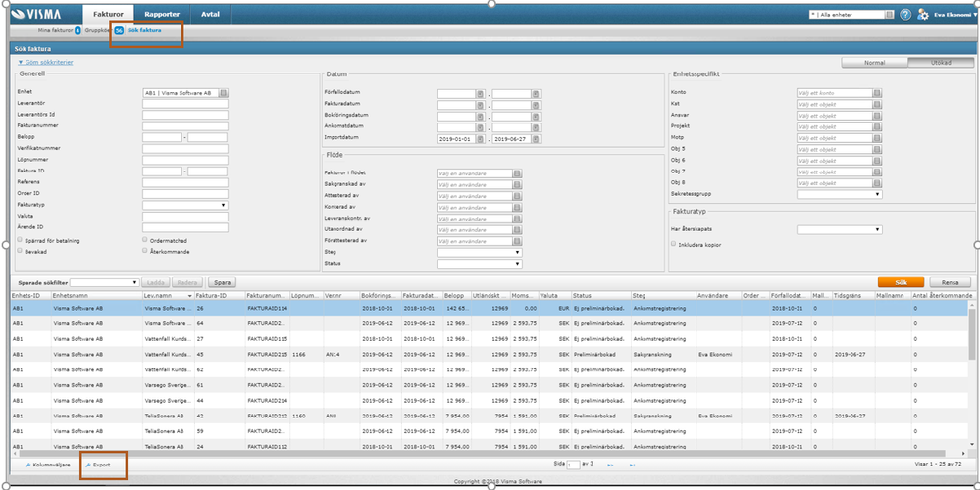Open calendar for Importdatum end date
Image resolution: width=980 pixels, height=490 pixels.
(x=536, y=138)
